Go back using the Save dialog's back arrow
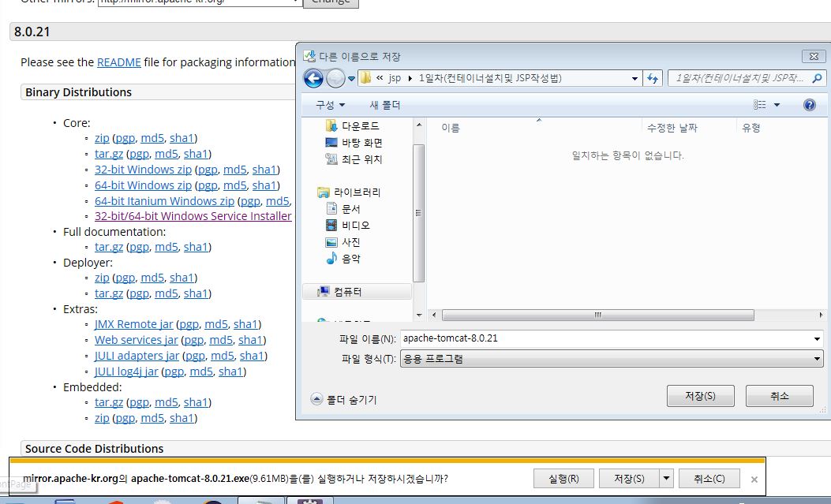Viewport: 831px width, 504px height. tap(313, 78)
